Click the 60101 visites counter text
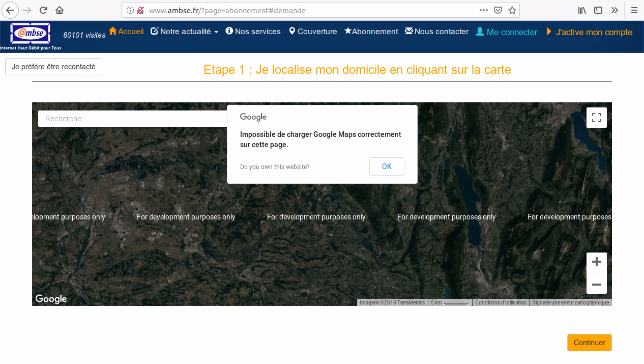This screenshot has height=364, width=644. coord(84,35)
